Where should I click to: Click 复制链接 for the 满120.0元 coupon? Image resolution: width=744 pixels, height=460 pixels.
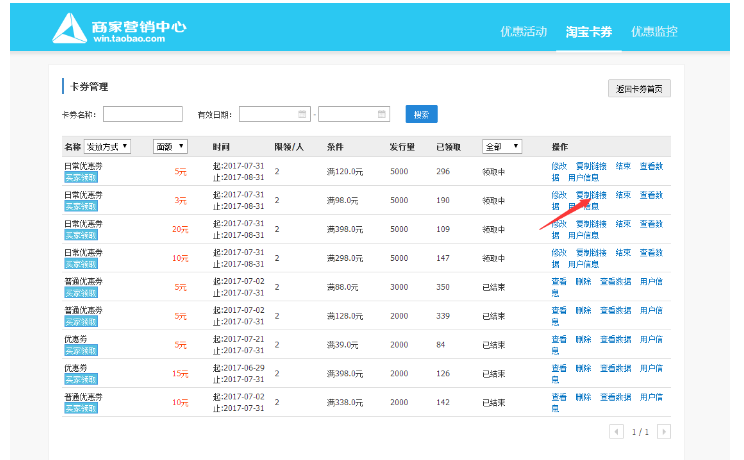point(591,166)
